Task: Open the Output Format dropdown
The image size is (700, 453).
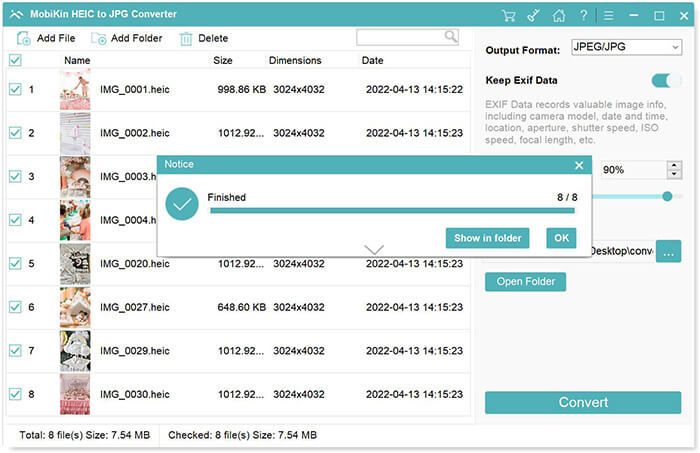Action: 626,47
